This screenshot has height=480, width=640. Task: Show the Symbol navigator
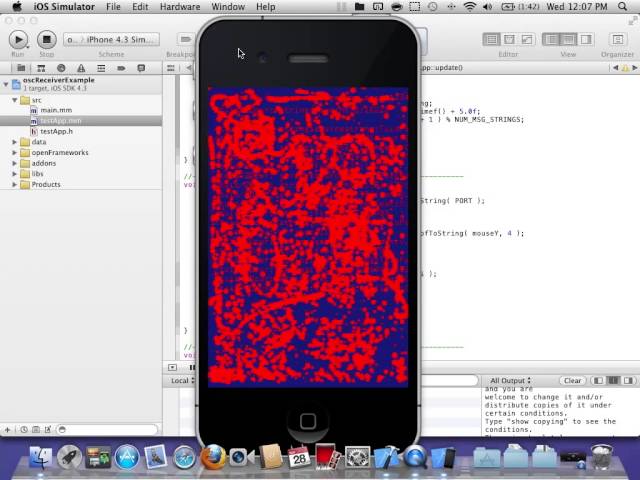click(x=41, y=68)
